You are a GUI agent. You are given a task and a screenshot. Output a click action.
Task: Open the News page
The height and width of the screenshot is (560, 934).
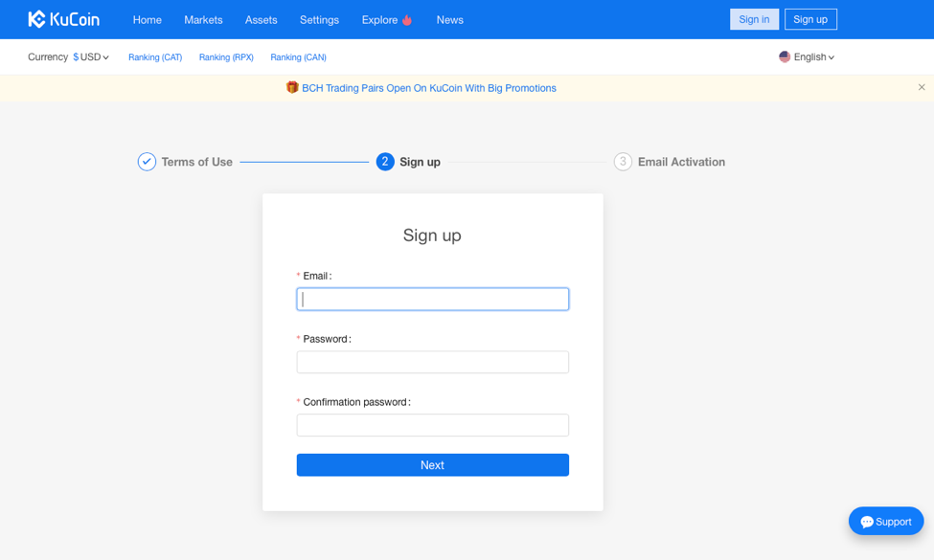449,20
